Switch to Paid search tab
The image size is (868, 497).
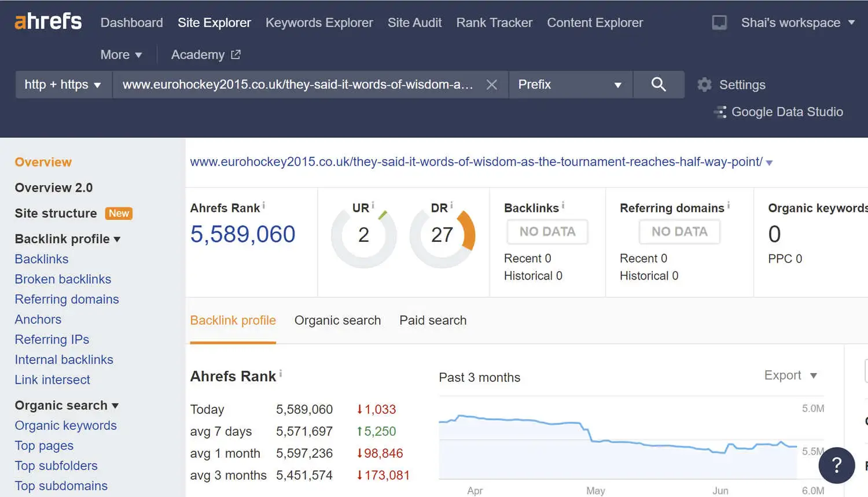click(x=433, y=320)
